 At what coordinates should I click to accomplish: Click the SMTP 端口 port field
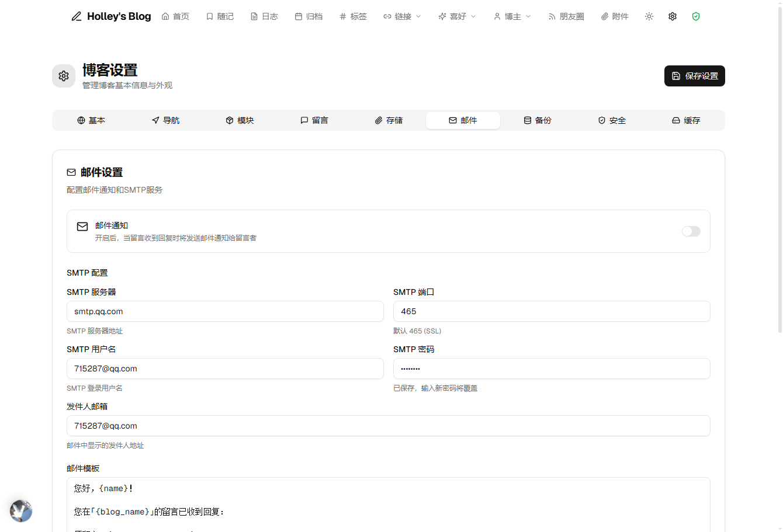pyautogui.click(x=552, y=311)
